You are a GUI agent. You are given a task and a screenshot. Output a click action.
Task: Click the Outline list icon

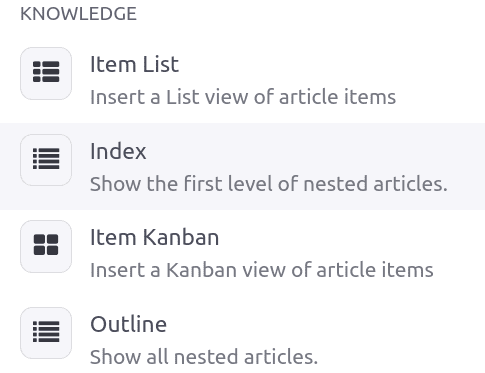click(x=46, y=333)
